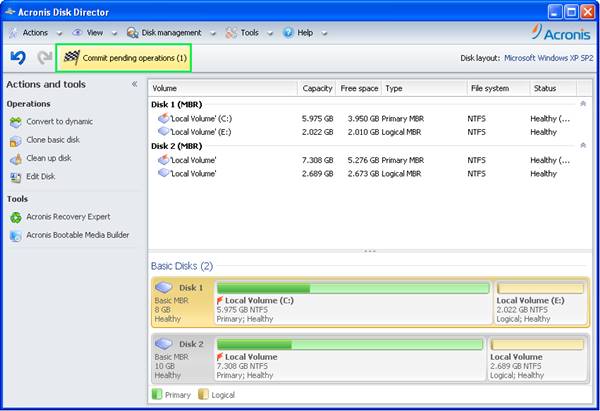
Task: Click the Local Volume (E:) partition block
Action: click(x=540, y=303)
